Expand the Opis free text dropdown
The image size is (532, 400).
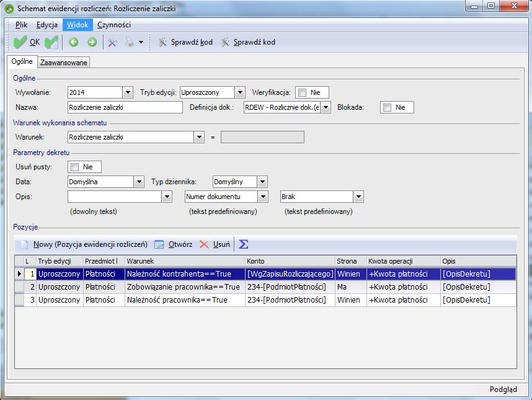coord(167,197)
